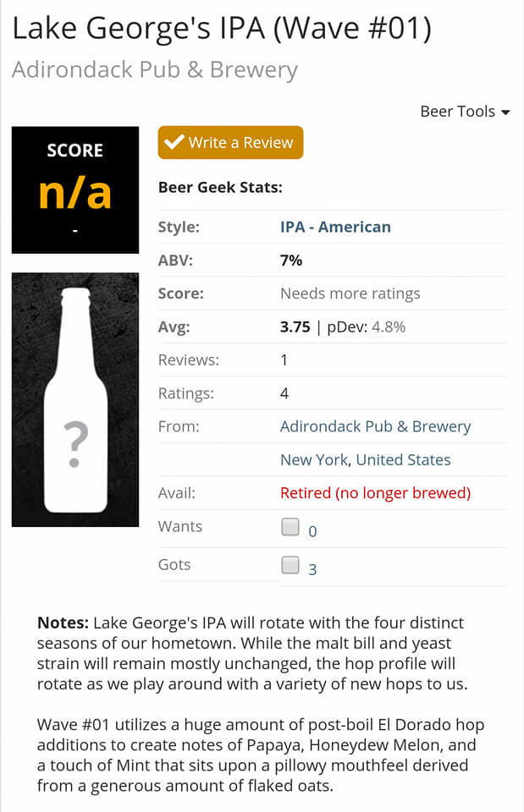Screen dimensions: 524x812
Task: Click the bottle placeholder image
Action: point(75,399)
